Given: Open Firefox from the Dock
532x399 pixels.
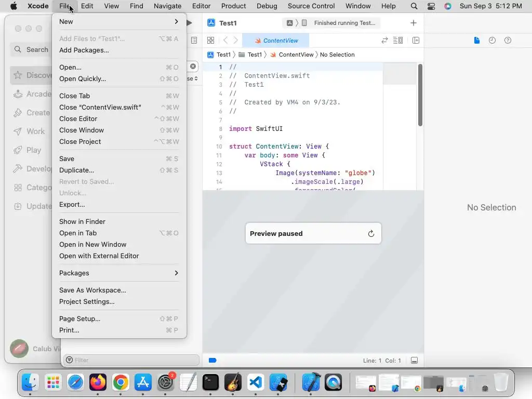Looking at the screenshot, I should [x=98, y=382].
